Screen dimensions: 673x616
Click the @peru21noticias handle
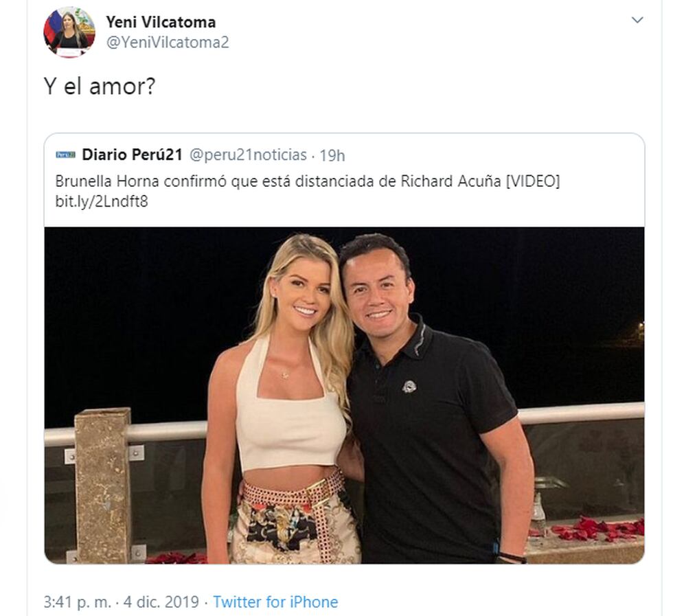(x=247, y=155)
